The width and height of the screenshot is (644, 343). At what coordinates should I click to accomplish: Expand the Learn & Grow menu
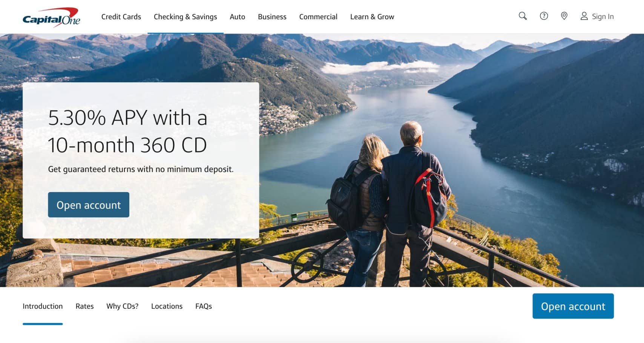[x=372, y=17]
